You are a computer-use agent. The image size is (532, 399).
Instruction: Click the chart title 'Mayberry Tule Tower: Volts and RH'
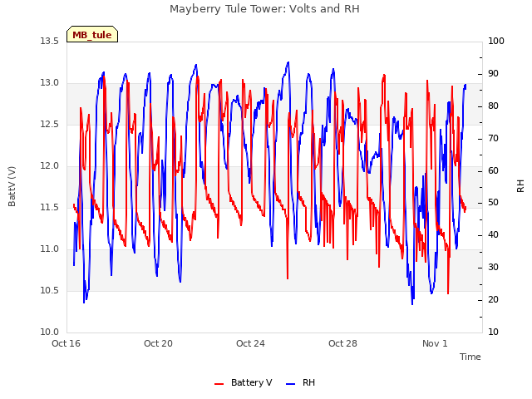[264, 9]
